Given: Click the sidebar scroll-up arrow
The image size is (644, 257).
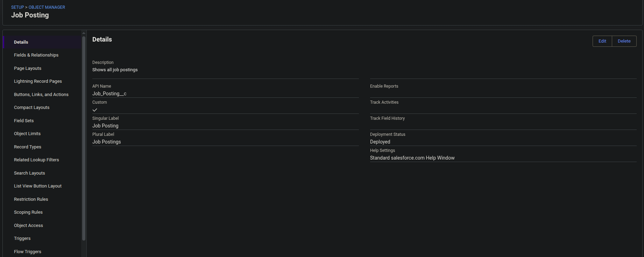Looking at the screenshot, I should (84, 33).
